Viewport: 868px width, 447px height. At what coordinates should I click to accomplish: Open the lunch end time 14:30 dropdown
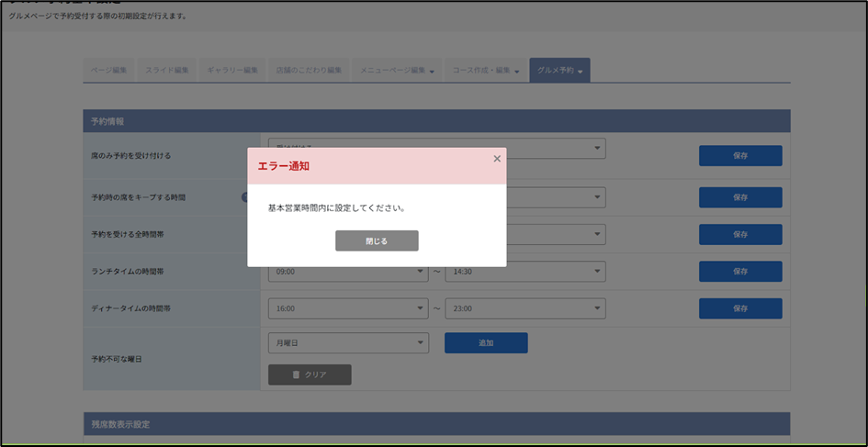click(524, 272)
